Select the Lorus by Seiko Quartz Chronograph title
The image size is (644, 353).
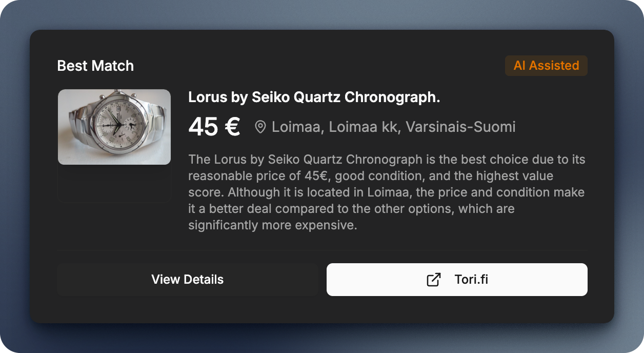pos(314,97)
